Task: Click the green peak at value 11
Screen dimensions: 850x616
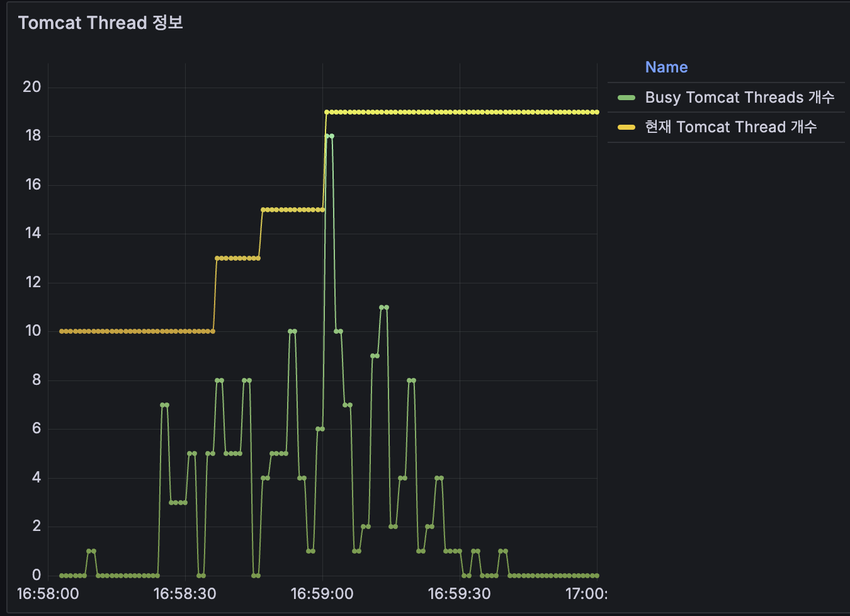Action: (384, 307)
